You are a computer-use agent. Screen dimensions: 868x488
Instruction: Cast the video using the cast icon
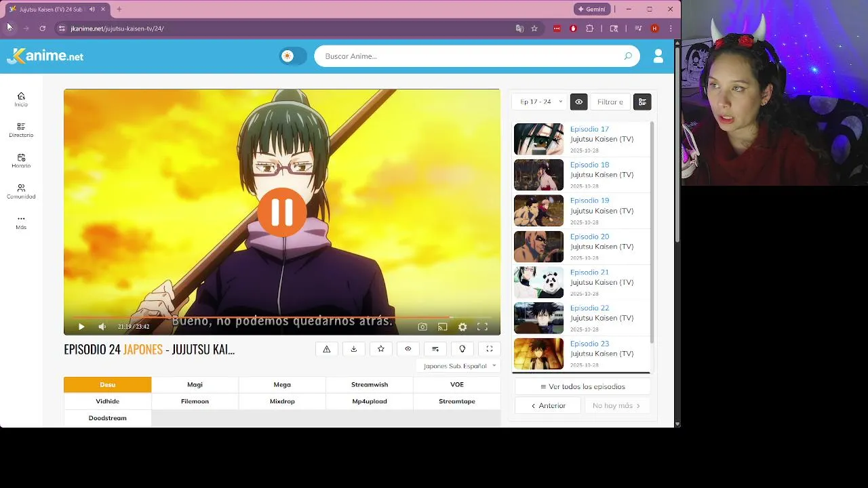[442, 327]
